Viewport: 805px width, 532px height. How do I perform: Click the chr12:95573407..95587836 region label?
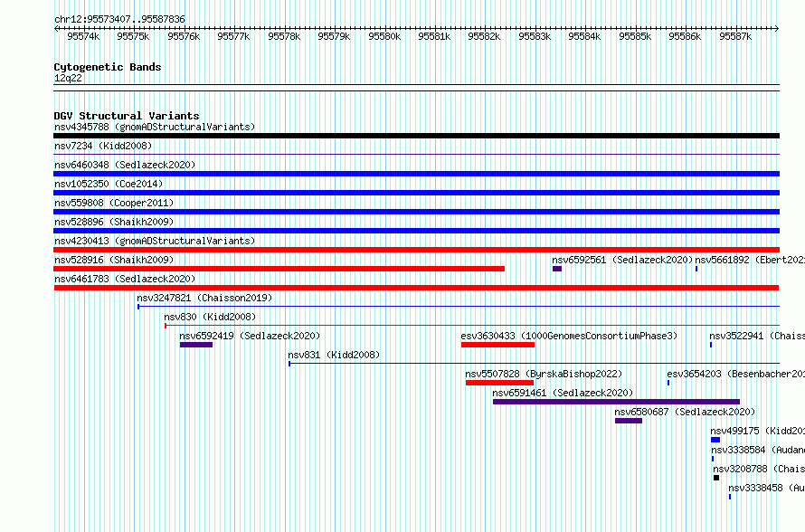click(119, 19)
